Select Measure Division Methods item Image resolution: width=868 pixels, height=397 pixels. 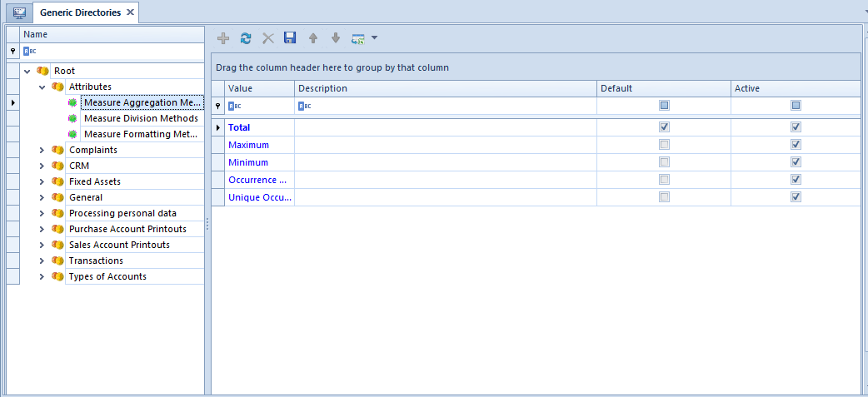[x=141, y=118]
